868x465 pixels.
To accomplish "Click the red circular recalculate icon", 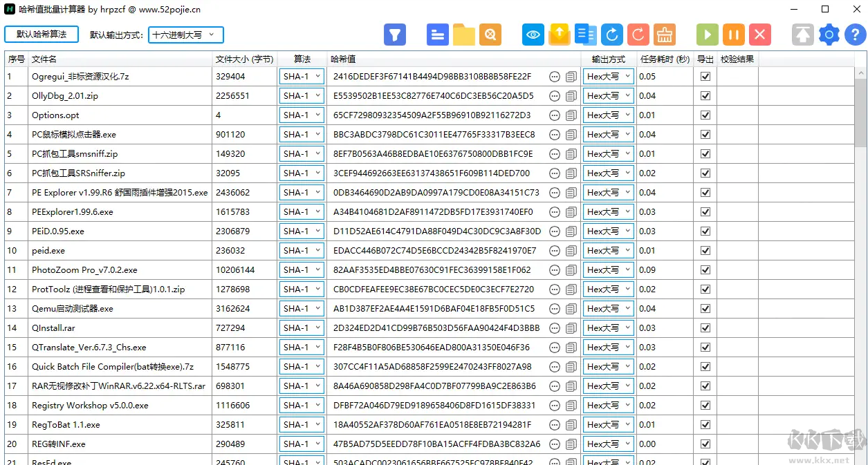I will coord(638,35).
